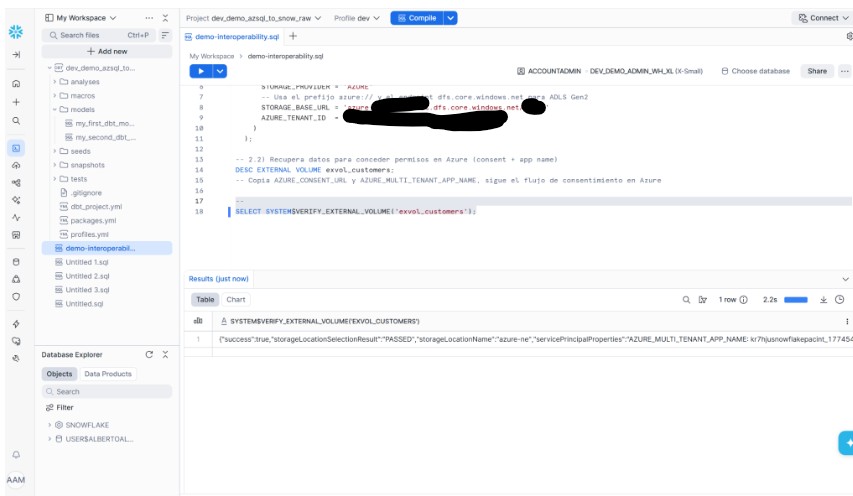
Task: Expand the SNOWFLAKE database tree node
Action: 49,424
